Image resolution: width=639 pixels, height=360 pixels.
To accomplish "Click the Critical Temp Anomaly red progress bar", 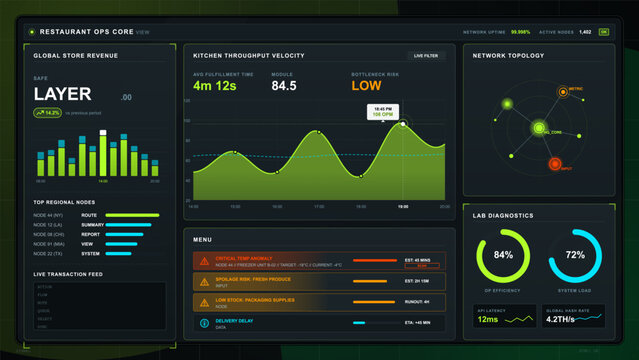I will pyautogui.click(x=375, y=260).
